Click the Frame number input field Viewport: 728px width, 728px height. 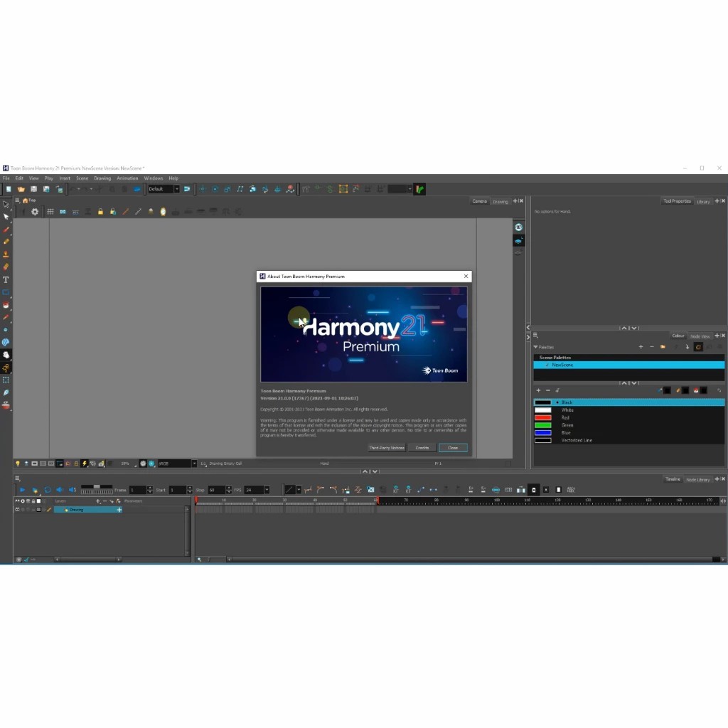pos(137,490)
